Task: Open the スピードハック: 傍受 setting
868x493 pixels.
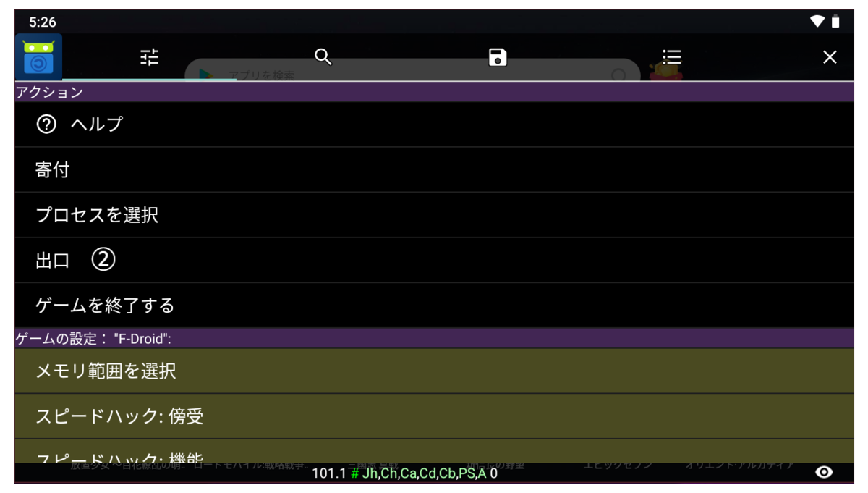Action: tap(434, 416)
